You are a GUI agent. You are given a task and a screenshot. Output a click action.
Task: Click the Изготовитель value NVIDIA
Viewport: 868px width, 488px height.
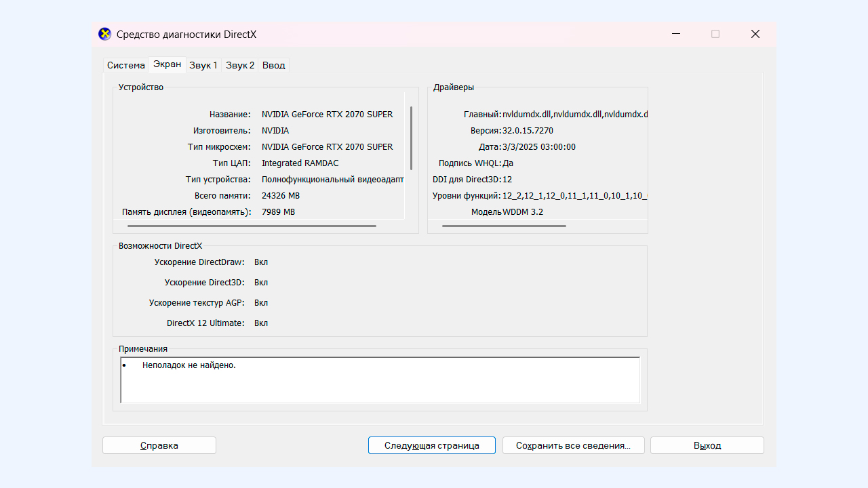pos(275,131)
